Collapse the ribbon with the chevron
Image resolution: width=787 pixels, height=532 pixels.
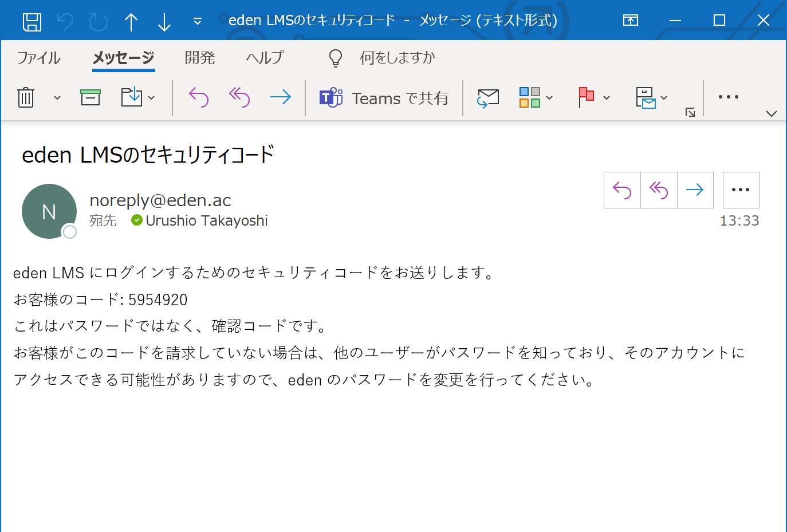point(772,113)
